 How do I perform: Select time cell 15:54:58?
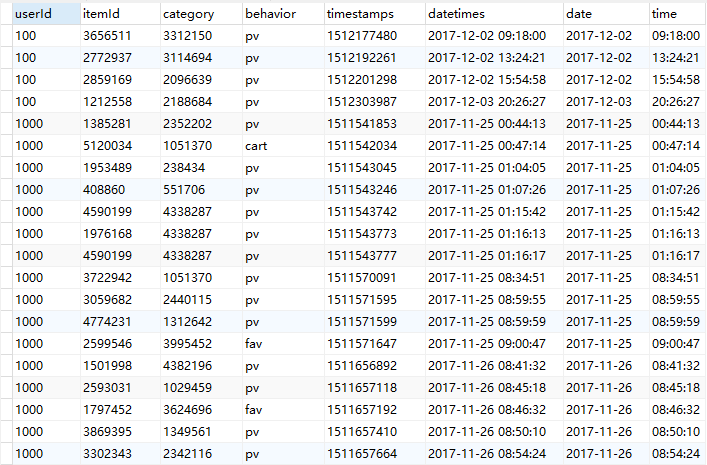click(678, 80)
